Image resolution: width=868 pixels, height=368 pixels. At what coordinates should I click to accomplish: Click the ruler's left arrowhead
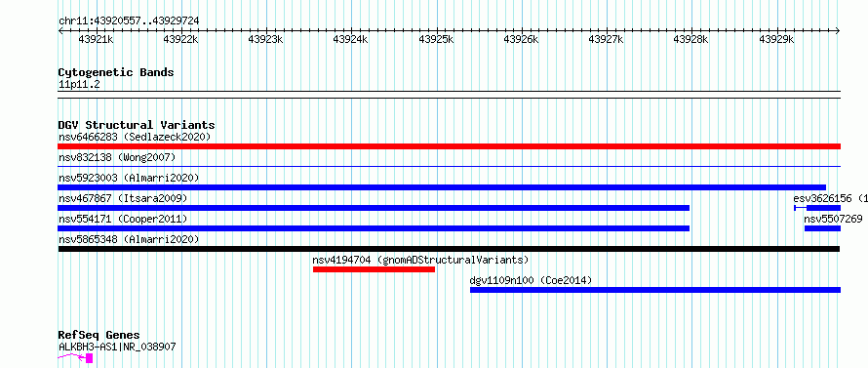pos(60,31)
